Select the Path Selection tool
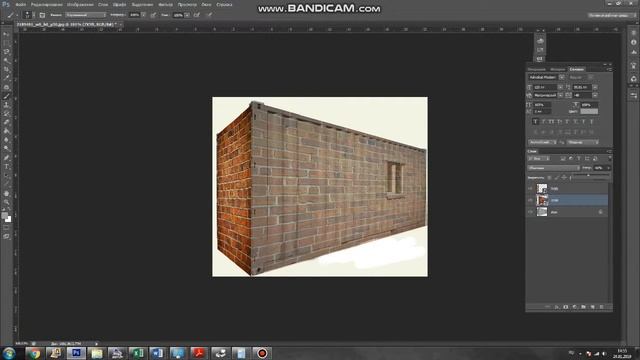 [x=7, y=176]
